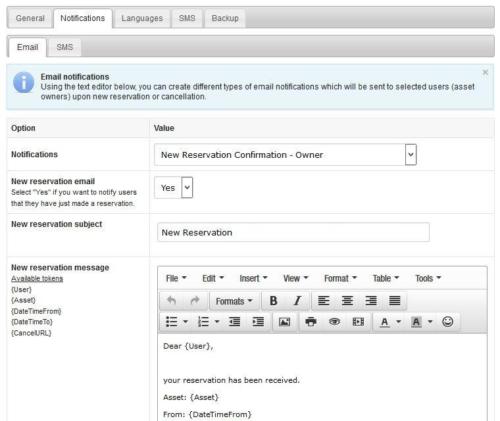
Task: Open the Yes dropdown for reservation email
Action: point(173,188)
